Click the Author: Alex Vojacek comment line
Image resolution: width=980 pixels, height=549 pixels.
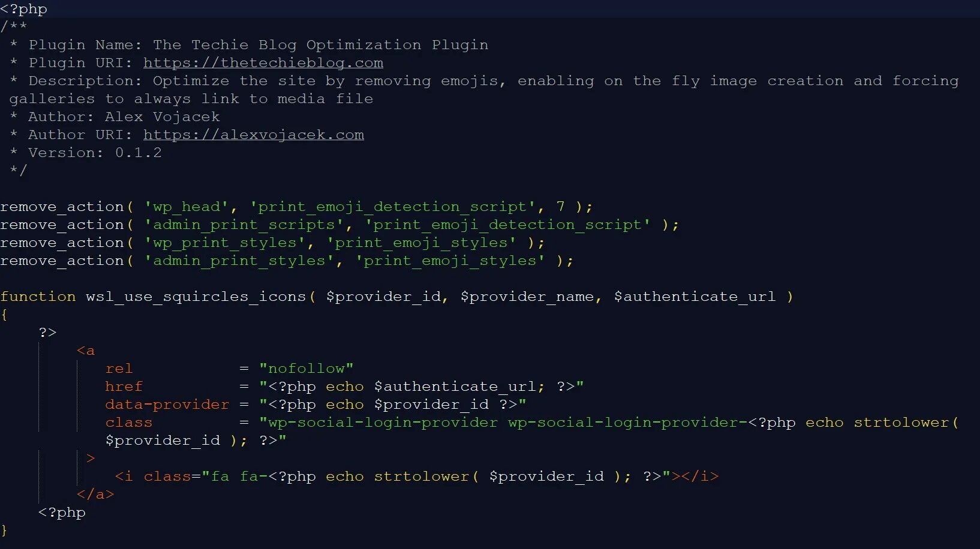[x=124, y=117]
